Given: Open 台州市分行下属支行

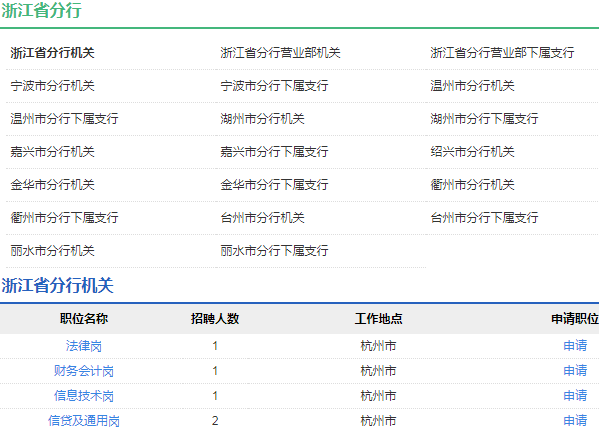Looking at the screenshot, I should pyautogui.click(x=484, y=218).
